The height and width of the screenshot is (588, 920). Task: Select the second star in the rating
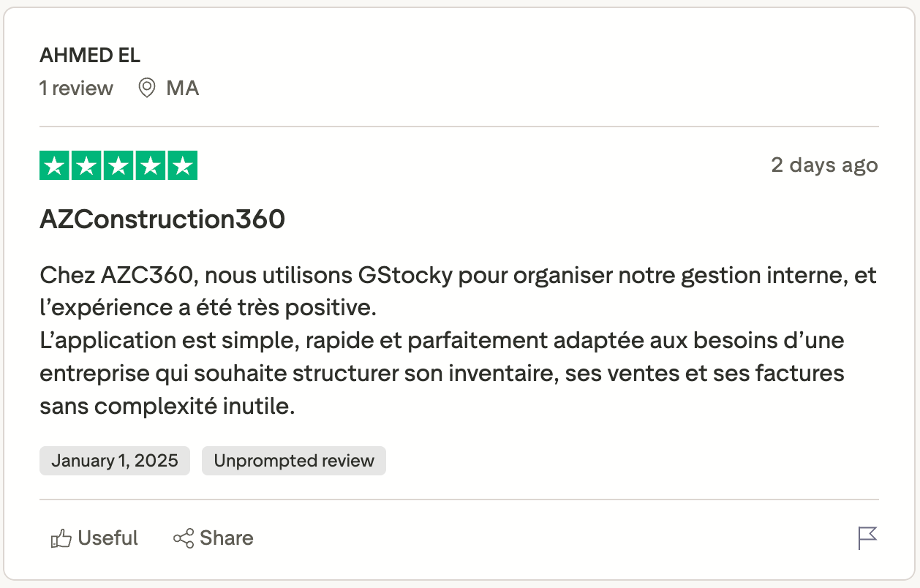86,165
